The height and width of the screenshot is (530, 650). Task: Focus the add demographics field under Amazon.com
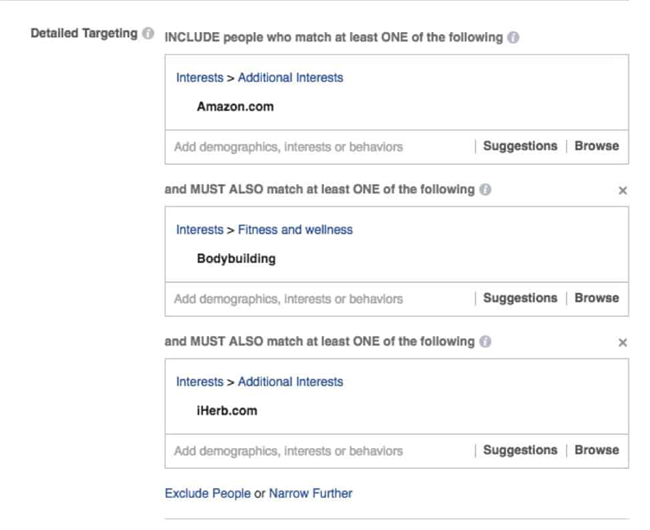320,147
